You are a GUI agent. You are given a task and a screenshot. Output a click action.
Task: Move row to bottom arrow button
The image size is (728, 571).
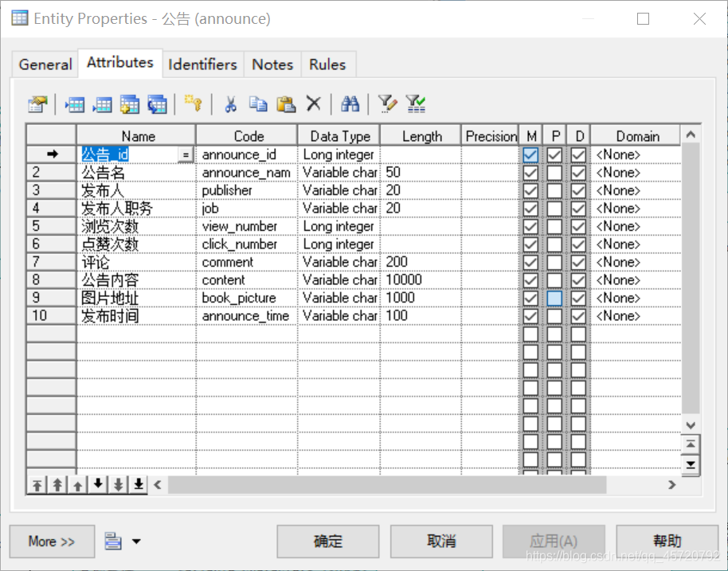coord(139,485)
